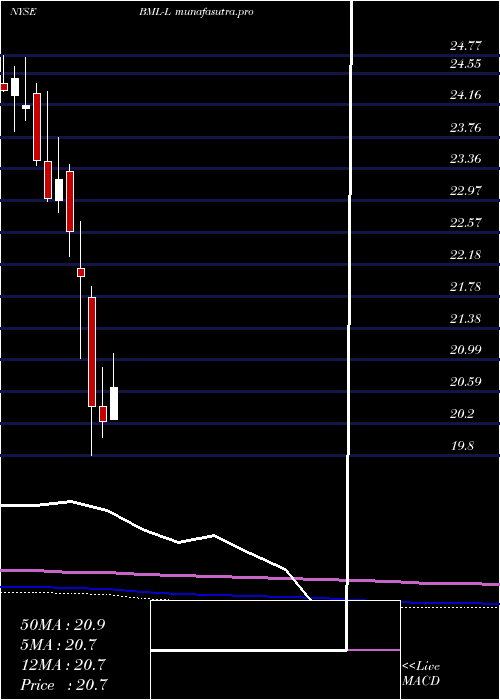Select the 22.97 price level label
Screen dimensions: 500x700
(x=465, y=191)
